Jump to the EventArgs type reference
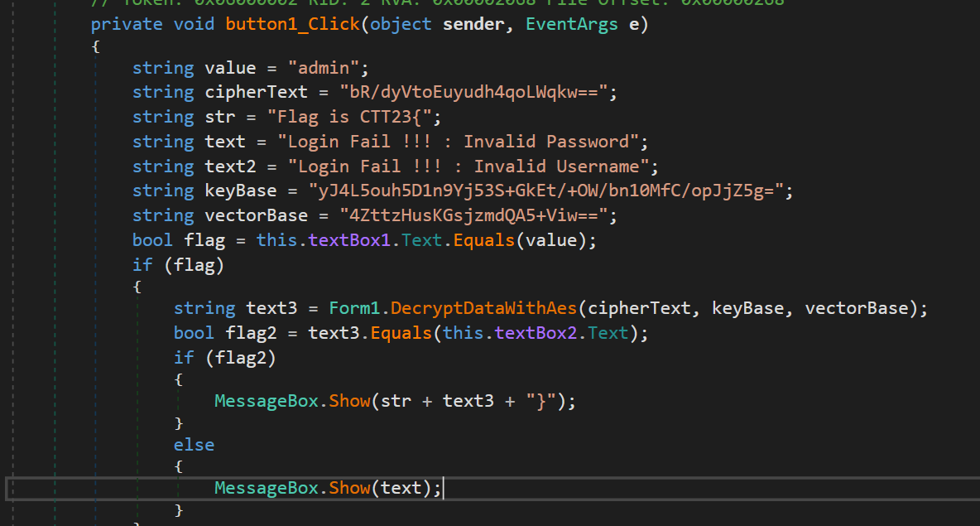 (x=570, y=23)
